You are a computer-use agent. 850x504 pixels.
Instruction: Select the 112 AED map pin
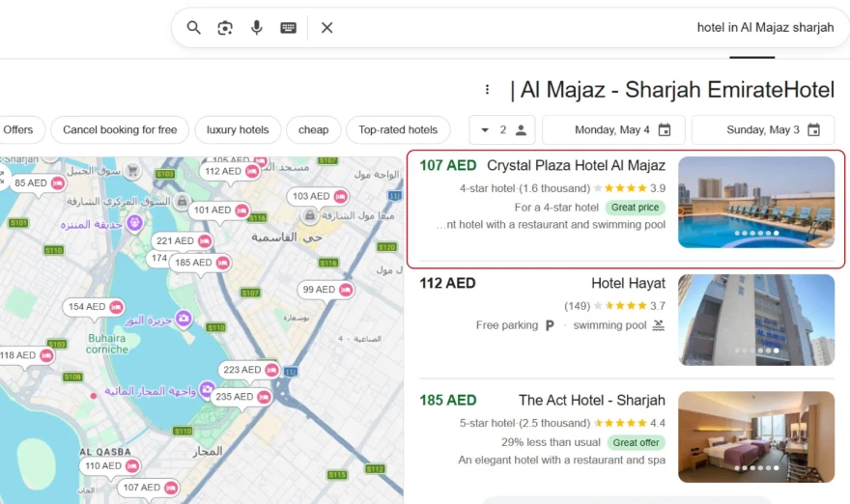(x=231, y=171)
